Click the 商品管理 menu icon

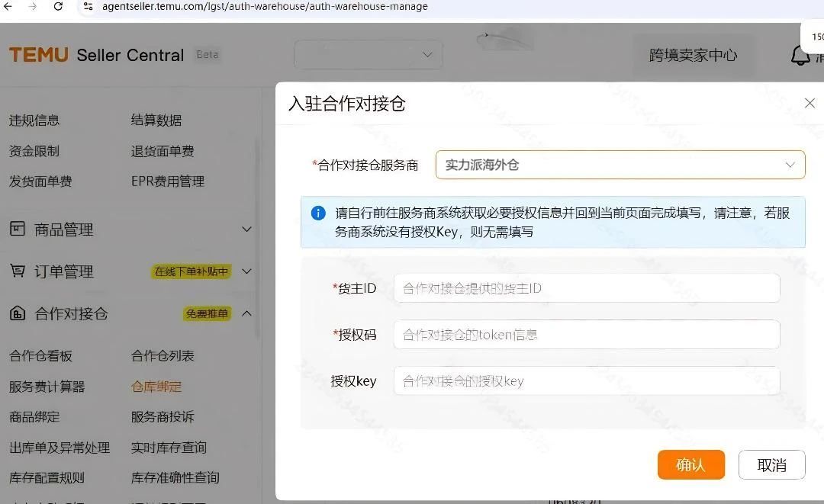click(x=18, y=229)
